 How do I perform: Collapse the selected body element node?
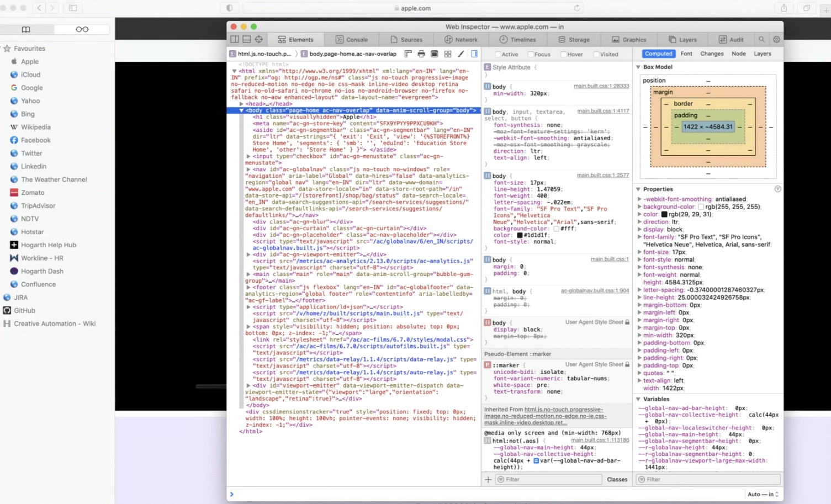241,110
